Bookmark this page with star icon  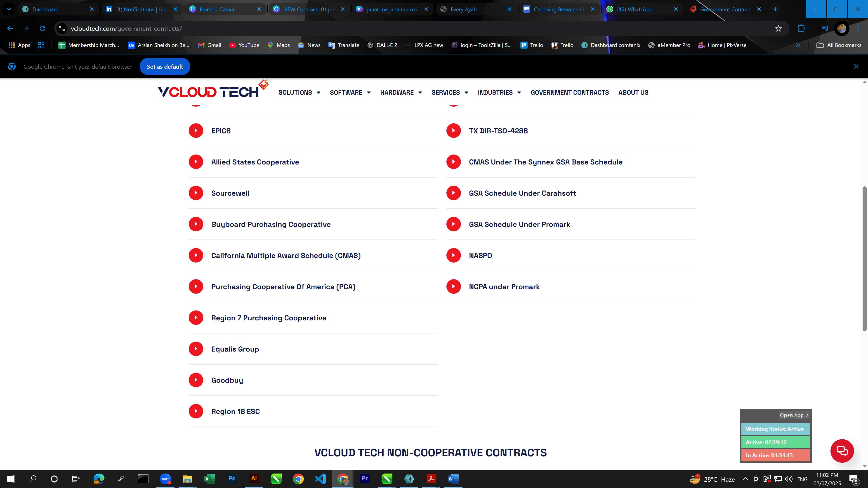point(778,29)
